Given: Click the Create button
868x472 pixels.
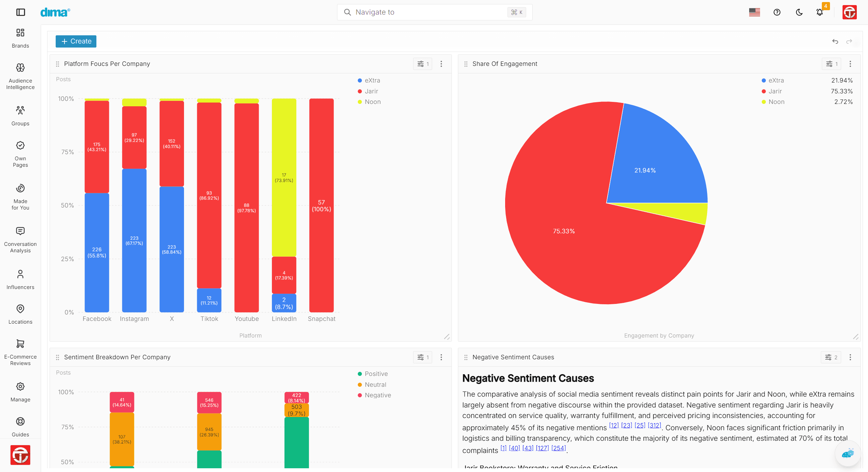Looking at the screenshot, I should 76,41.
